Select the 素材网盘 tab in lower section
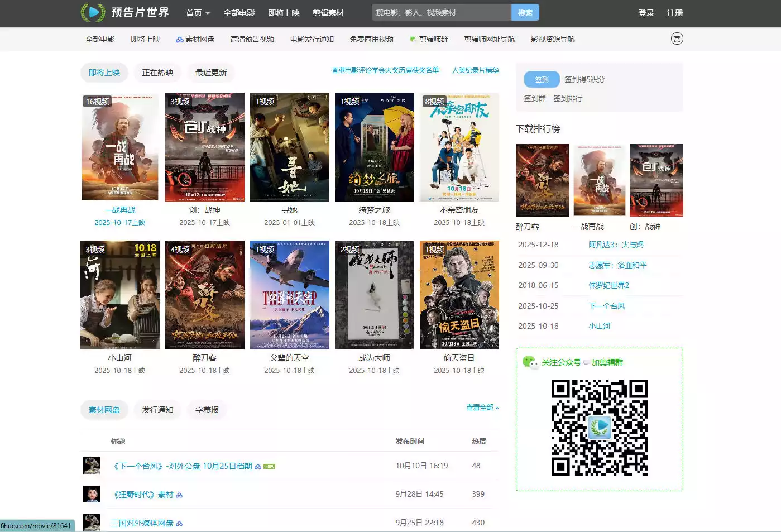Image resolution: width=781 pixels, height=532 pixels. 104,410
